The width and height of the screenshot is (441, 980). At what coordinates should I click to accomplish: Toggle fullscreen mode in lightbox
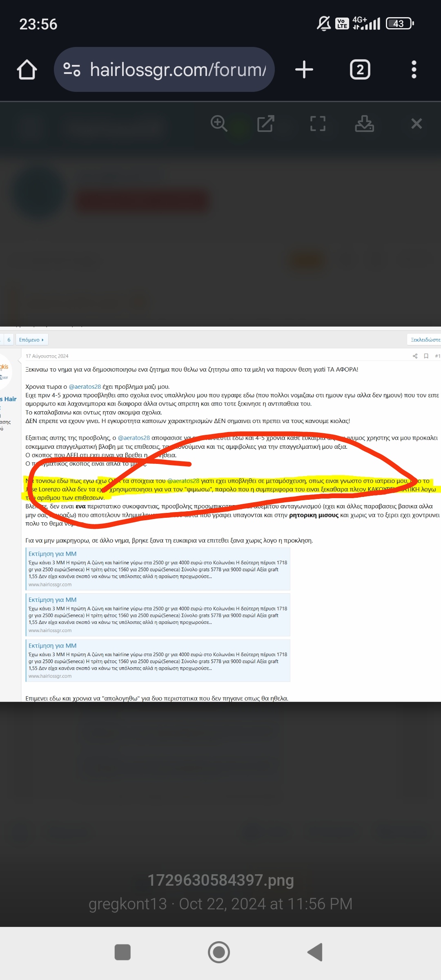coord(318,123)
